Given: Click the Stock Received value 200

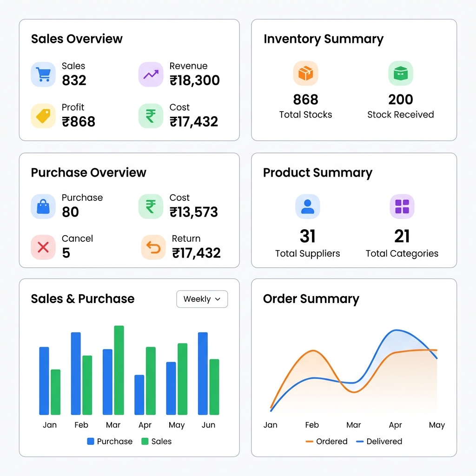Looking at the screenshot, I should 401,99.
